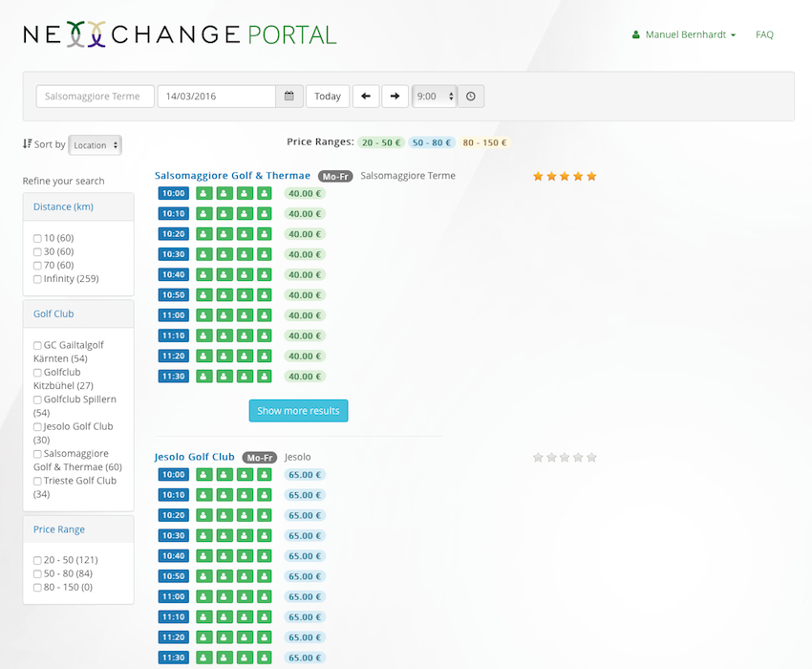Check the Jesolo Golf Club filter
Image resolution: width=812 pixels, height=669 pixels.
[37, 427]
